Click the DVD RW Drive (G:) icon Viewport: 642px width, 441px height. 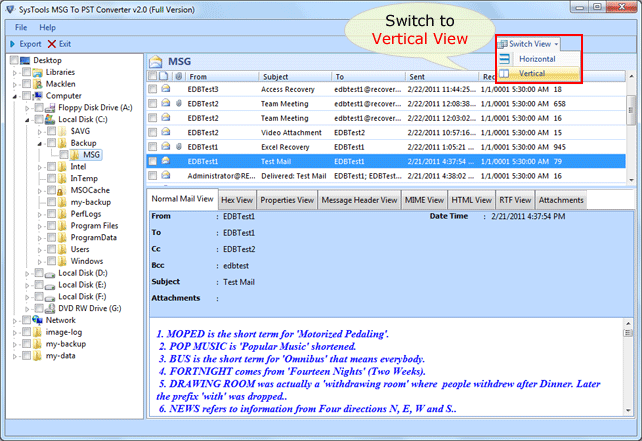click(x=50, y=308)
